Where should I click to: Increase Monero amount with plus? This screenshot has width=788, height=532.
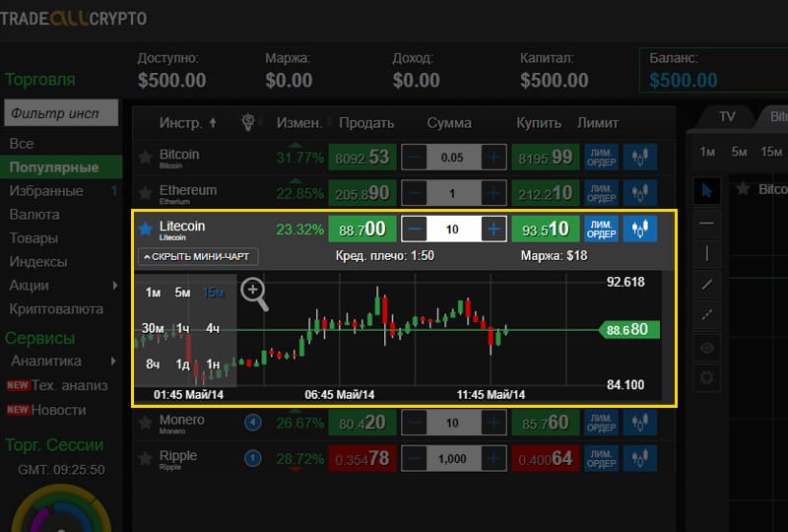pos(493,423)
